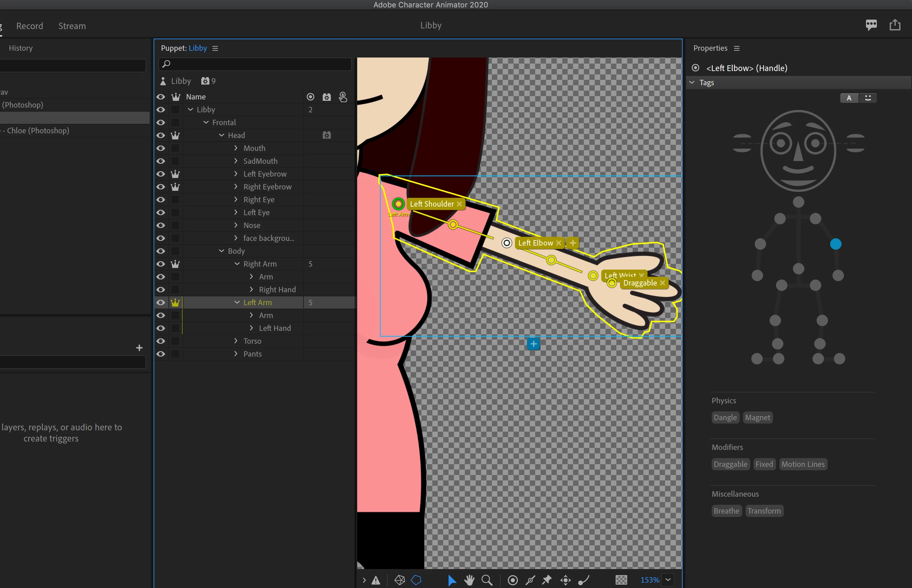Toggle visibility of the Torso layer
Viewport: 912px width, 588px height.
click(x=161, y=341)
